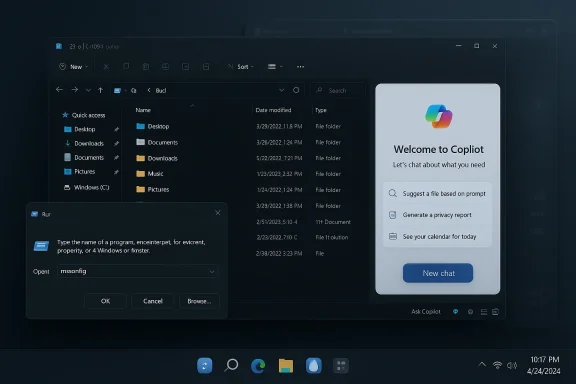Choose Suggest a file based on prompt
Image resolution: width=576 pixels, height=384 pixels.
click(438, 193)
